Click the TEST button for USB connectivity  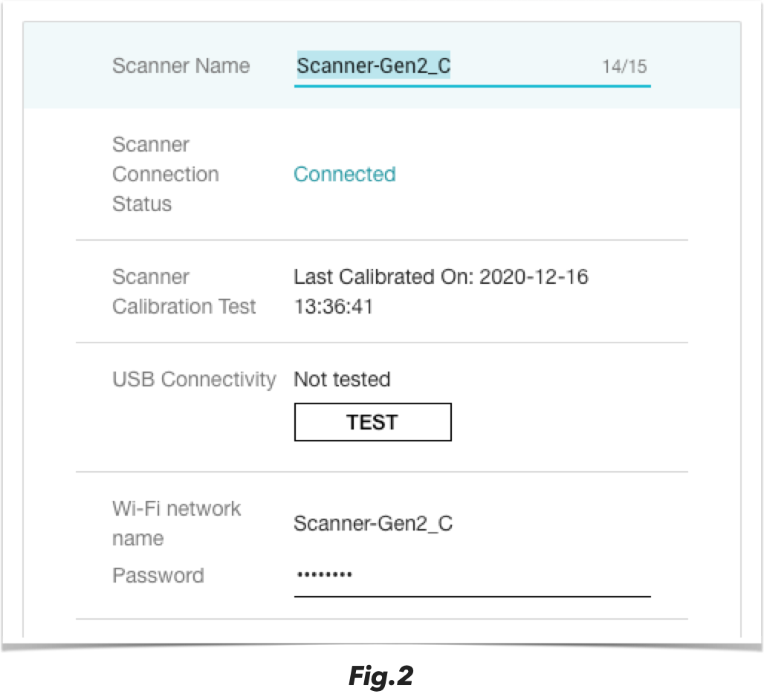(x=372, y=421)
